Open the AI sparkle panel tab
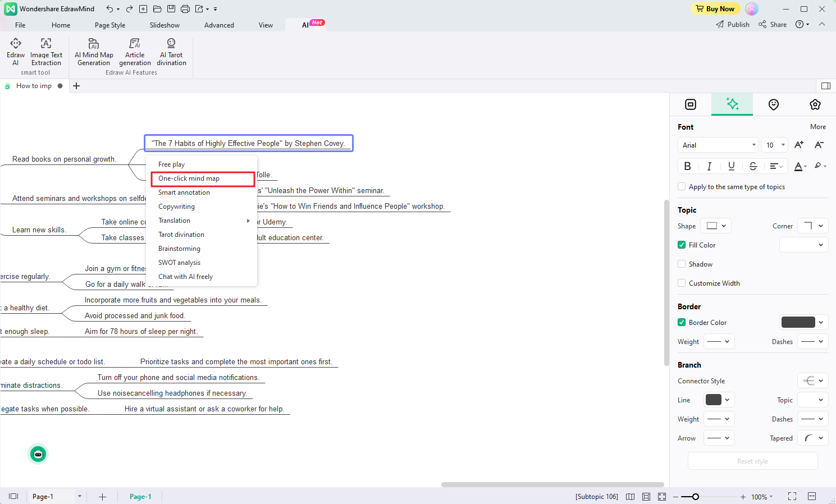836x504 pixels. (x=732, y=104)
